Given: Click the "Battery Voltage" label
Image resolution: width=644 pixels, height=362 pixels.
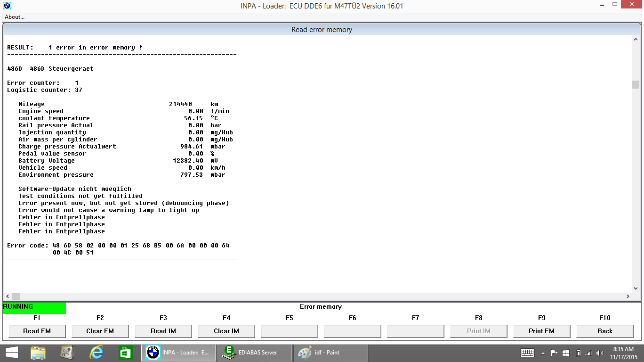Looking at the screenshot, I should tap(47, 161).
